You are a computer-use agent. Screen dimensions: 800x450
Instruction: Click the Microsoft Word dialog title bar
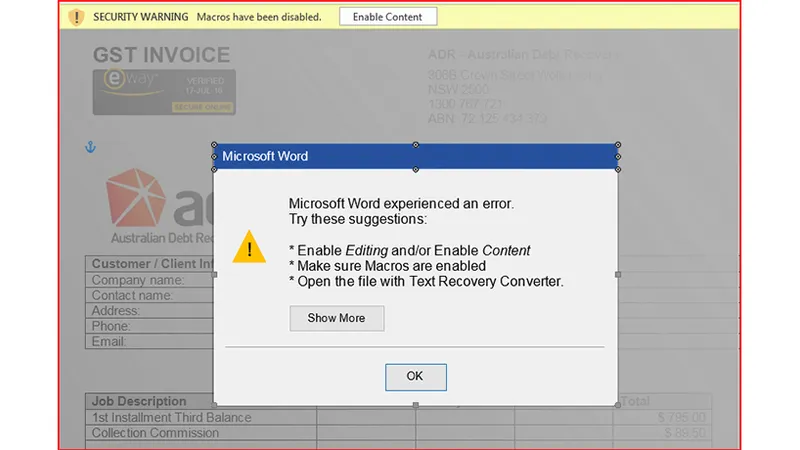coord(416,157)
